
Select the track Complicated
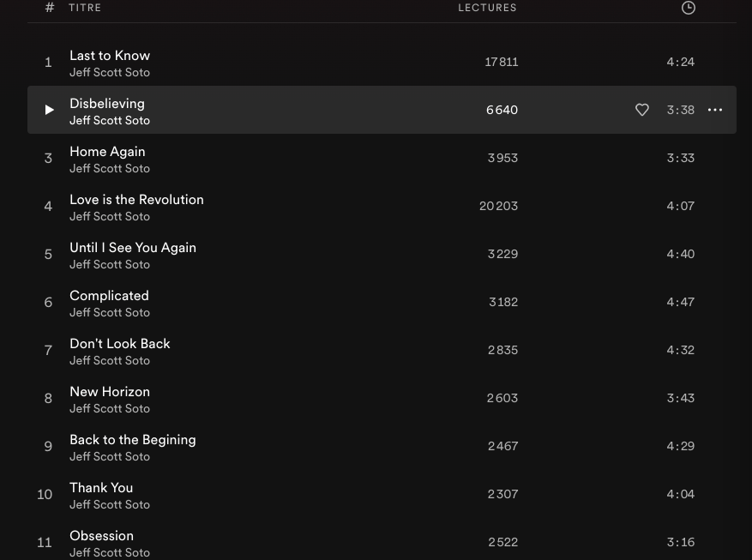(x=109, y=296)
